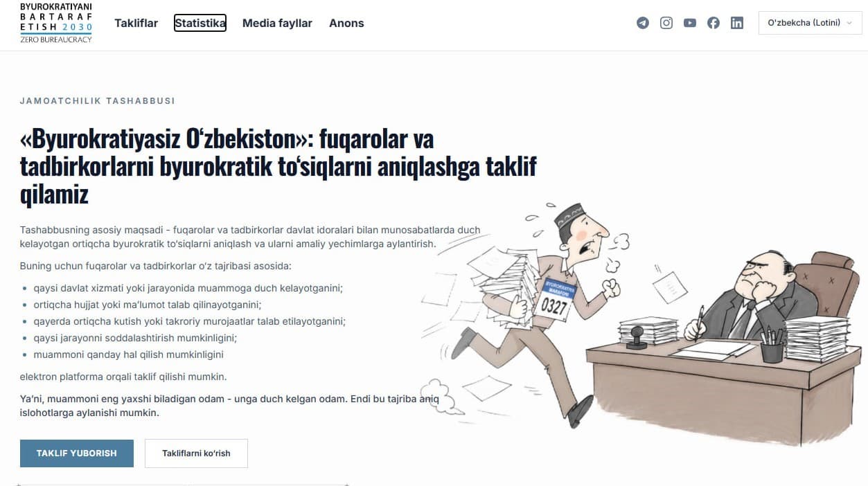Open the YouTube social icon
Image resolution: width=868 pixels, height=486 pixels.
[x=690, y=23]
